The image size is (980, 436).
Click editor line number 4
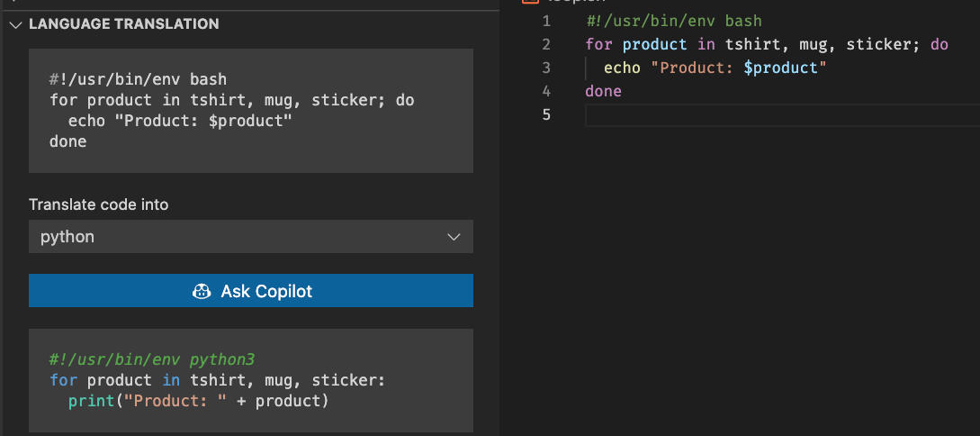[x=546, y=91]
